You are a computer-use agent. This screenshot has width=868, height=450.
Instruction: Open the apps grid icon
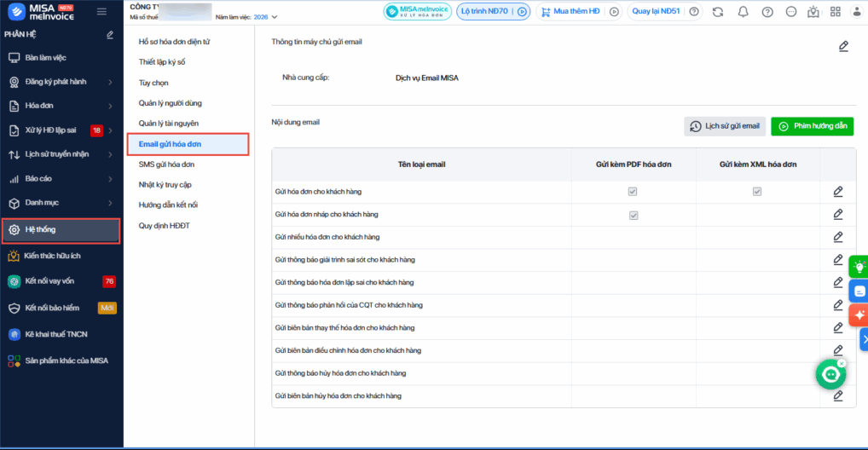coord(834,12)
